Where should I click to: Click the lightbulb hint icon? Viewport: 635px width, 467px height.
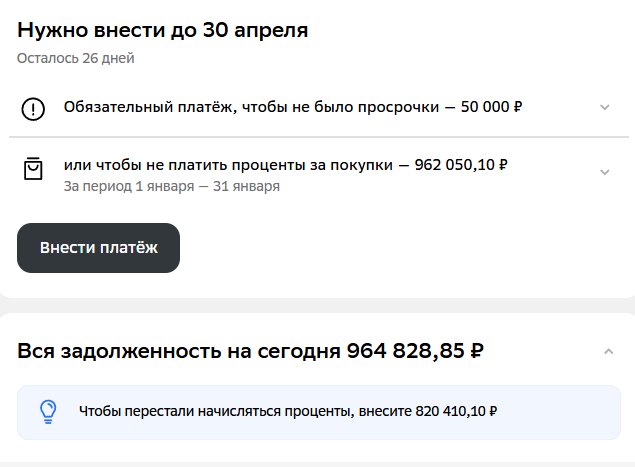coord(47,411)
